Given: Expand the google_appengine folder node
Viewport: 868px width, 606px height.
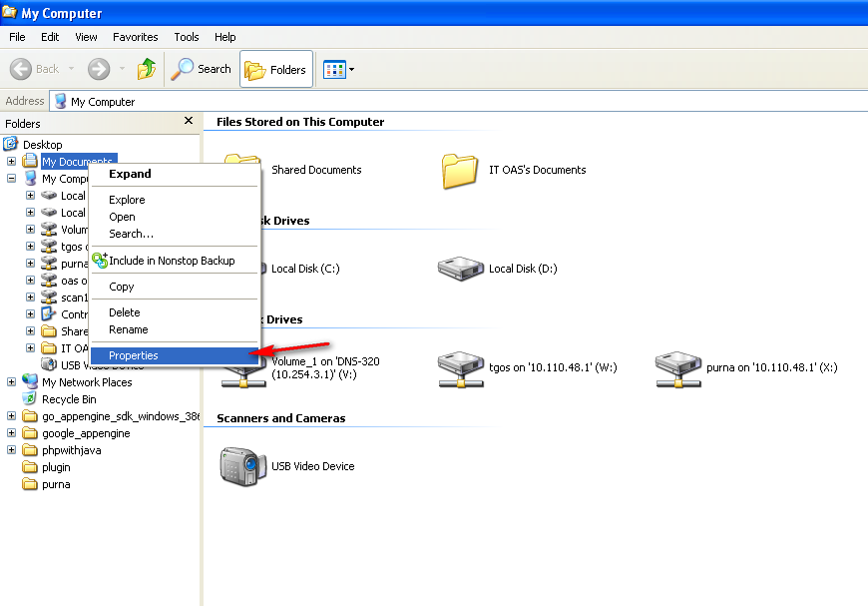Looking at the screenshot, I should coord(11,432).
